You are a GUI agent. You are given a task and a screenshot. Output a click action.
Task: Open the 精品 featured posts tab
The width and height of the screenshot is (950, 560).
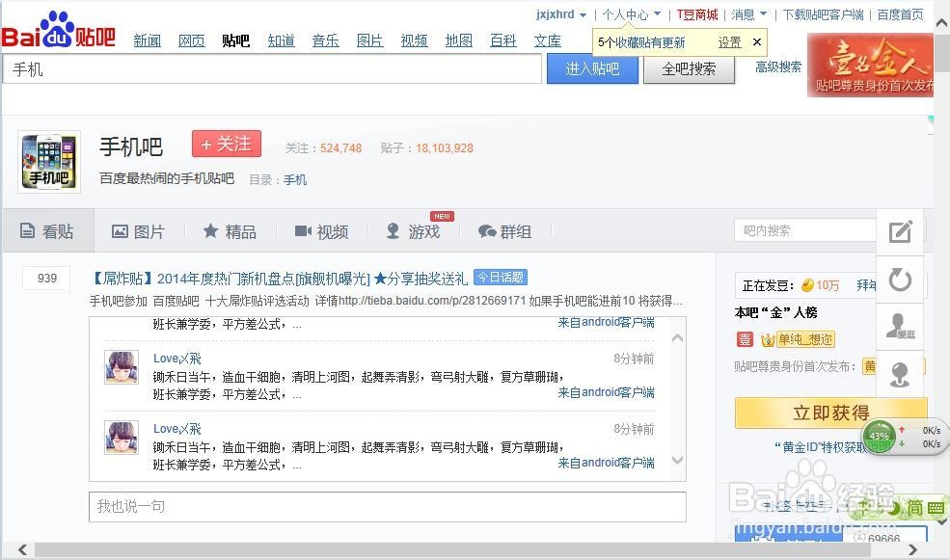coord(230,231)
